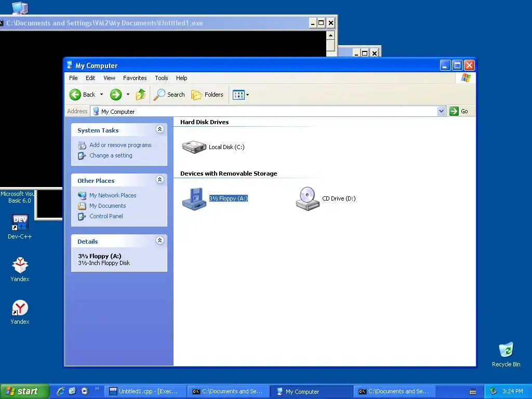This screenshot has width=532, height=399.
Task: Open the Back history dropdown arrow
Action: [x=101, y=95]
